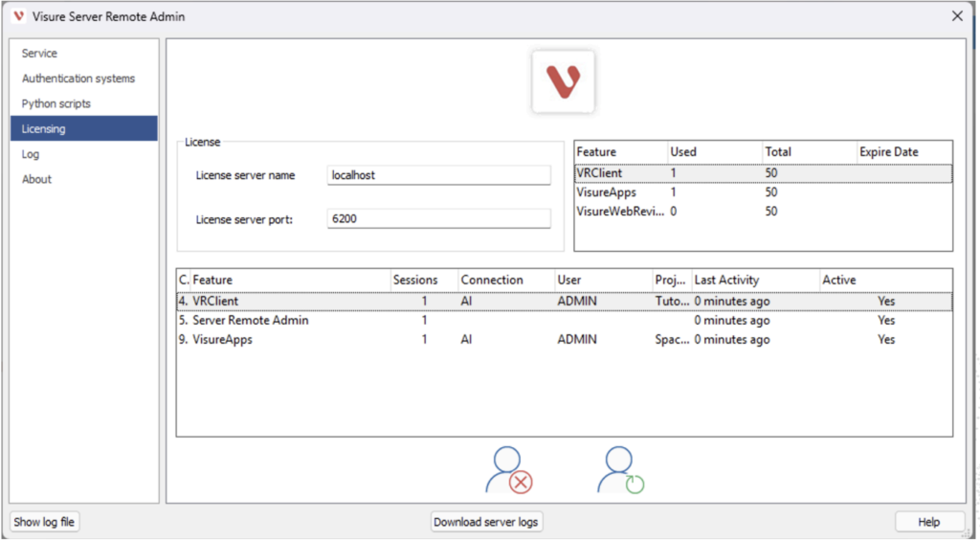Click the Tuto... project cell
Image resolution: width=980 pixels, height=542 pixels.
coord(673,302)
